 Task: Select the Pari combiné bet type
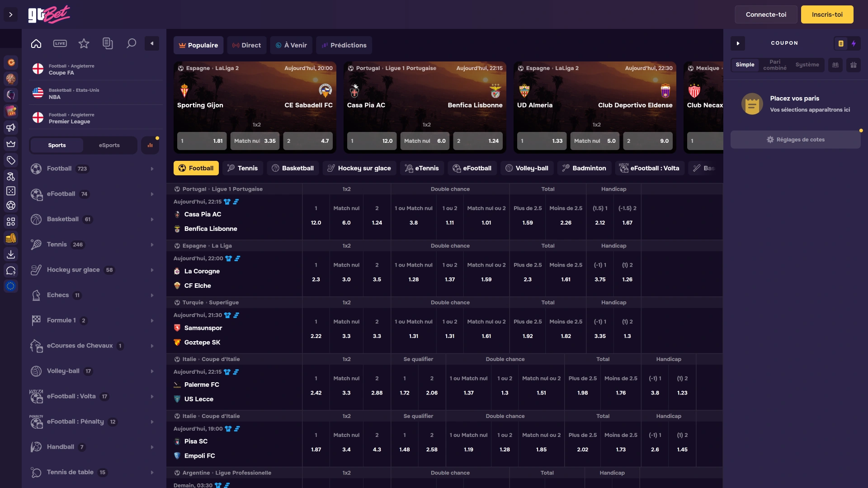pos(775,65)
